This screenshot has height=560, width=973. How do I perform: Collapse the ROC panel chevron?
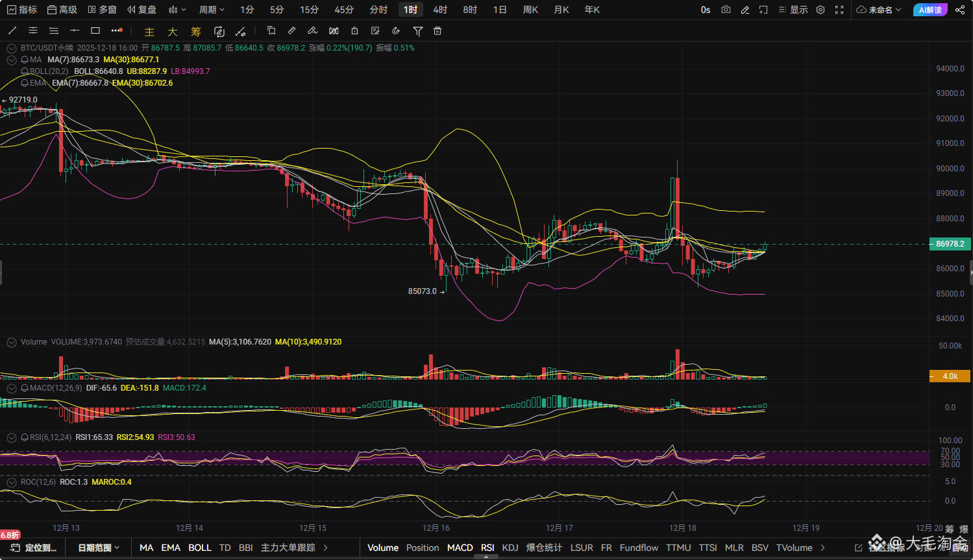coord(11,482)
